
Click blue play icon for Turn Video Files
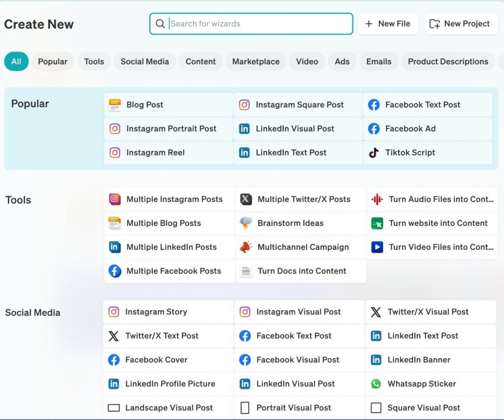pyautogui.click(x=377, y=247)
